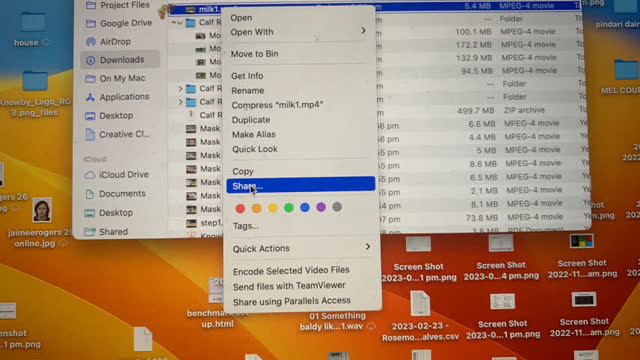
Task: Select the 2.1 MB MPEG-4 movie size cell
Action: coord(484,190)
